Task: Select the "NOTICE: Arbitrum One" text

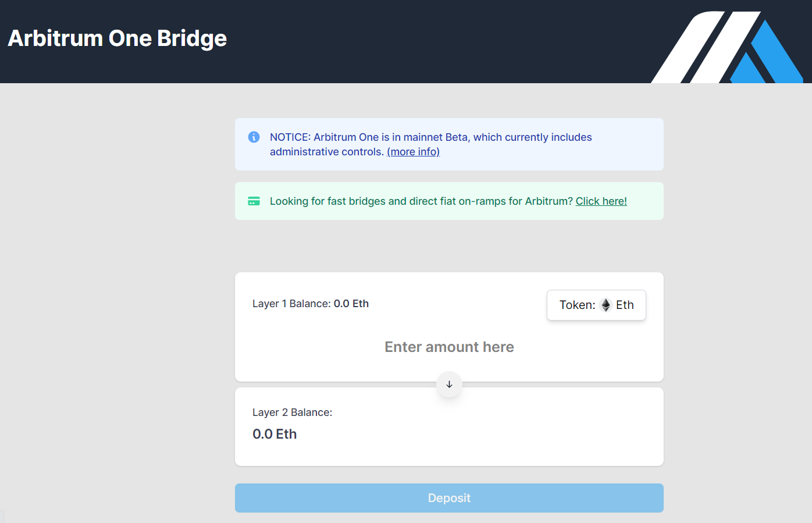Action: coord(324,137)
